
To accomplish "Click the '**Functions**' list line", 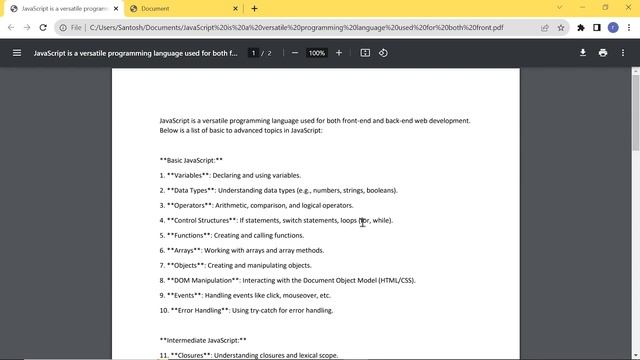I will [x=232, y=236].
